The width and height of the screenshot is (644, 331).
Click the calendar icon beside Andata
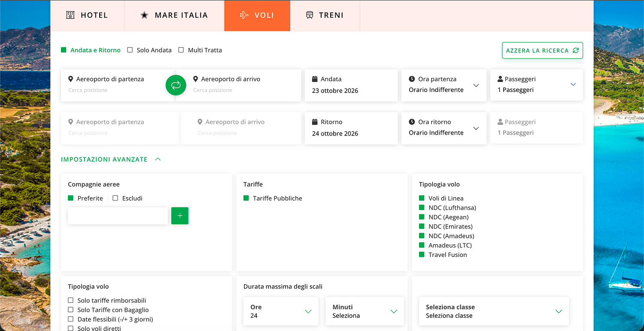[315, 79]
